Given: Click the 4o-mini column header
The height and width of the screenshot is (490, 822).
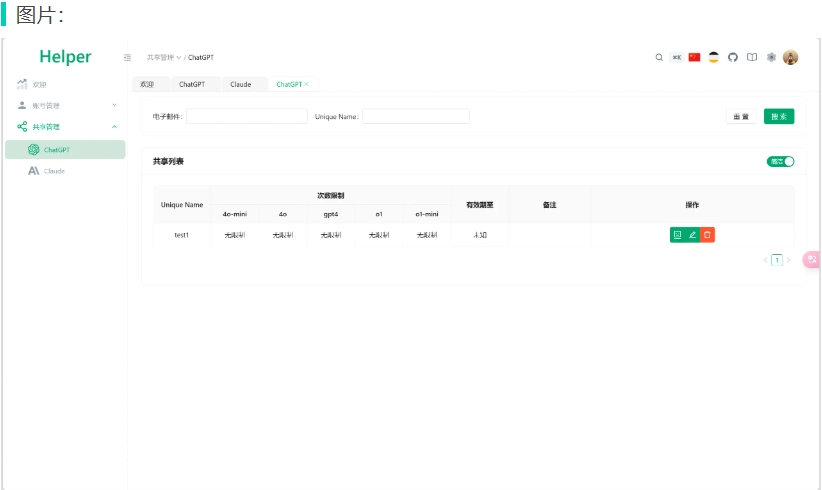Looking at the screenshot, I should 235,214.
